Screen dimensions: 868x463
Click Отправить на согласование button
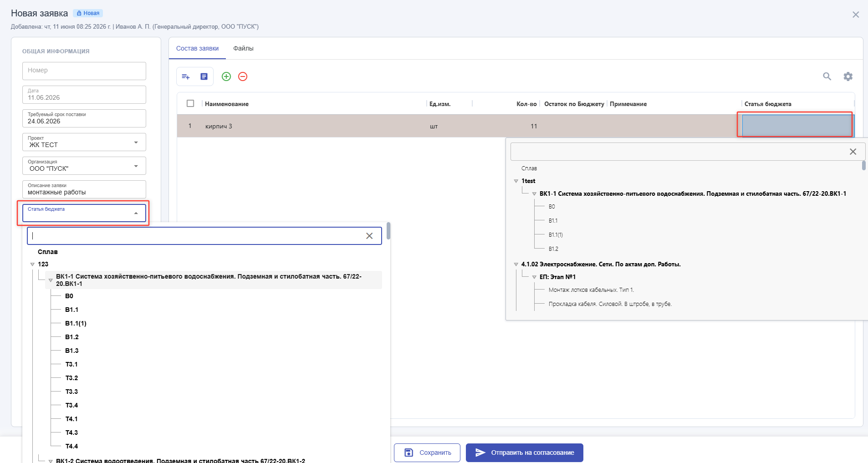point(525,453)
